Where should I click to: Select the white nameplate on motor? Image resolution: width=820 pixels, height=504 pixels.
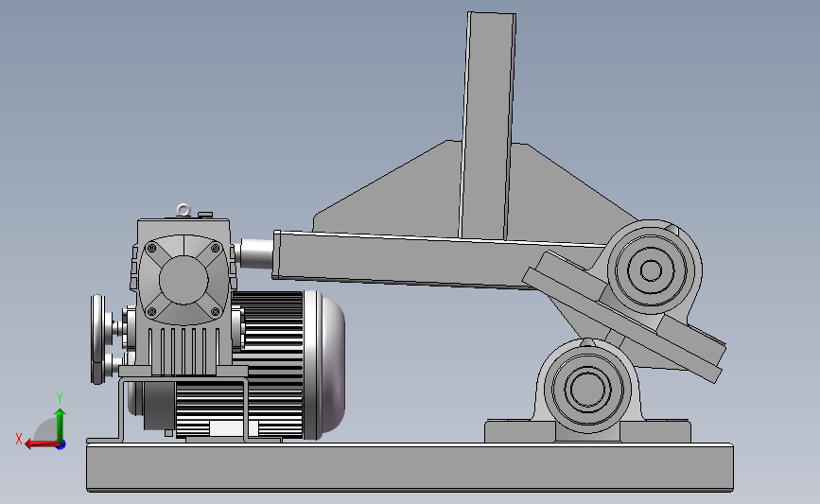pyautogui.click(x=234, y=428)
